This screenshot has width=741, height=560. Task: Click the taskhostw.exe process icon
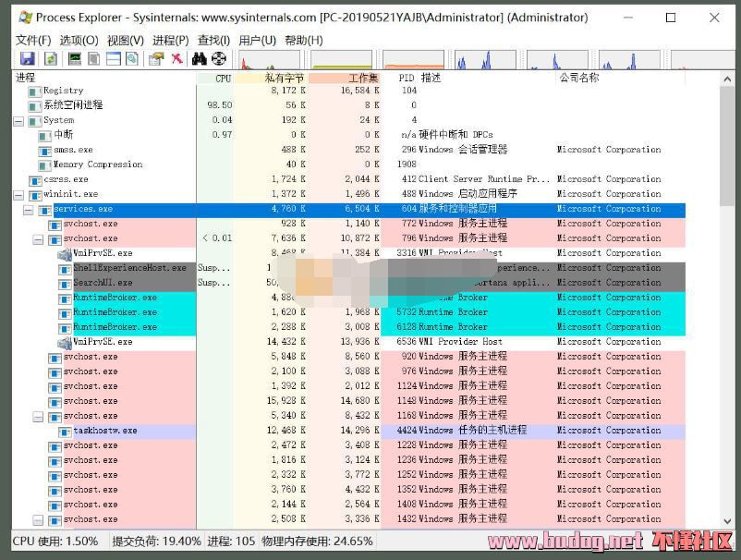point(65,432)
